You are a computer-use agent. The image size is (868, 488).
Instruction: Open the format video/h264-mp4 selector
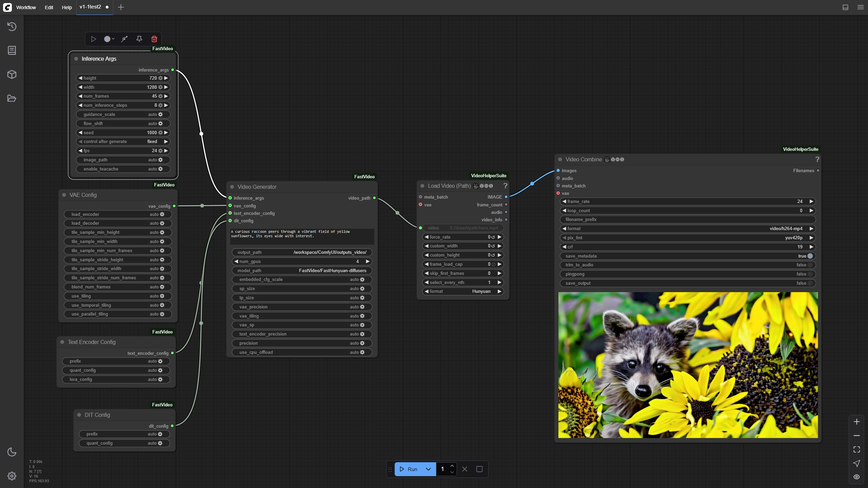click(x=688, y=228)
